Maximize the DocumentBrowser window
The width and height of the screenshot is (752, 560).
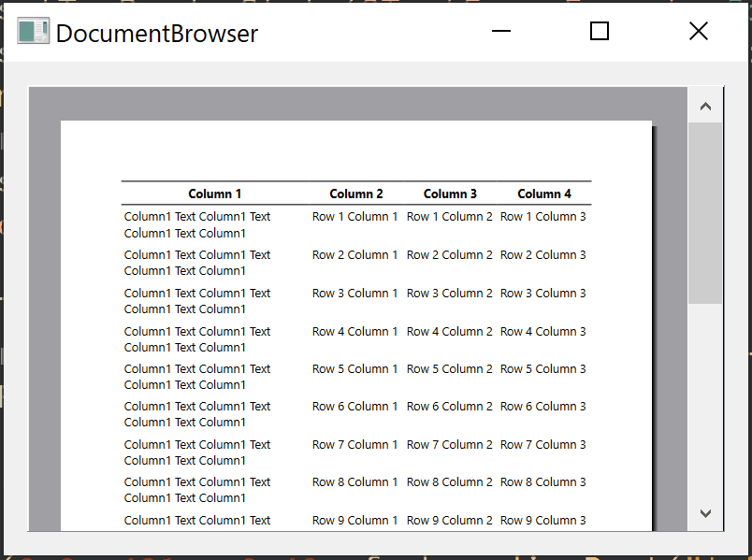pos(600,32)
